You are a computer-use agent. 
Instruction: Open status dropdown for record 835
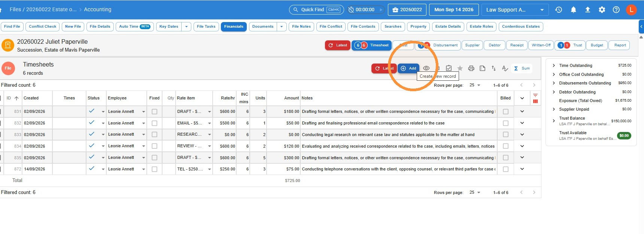coord(103,158)
